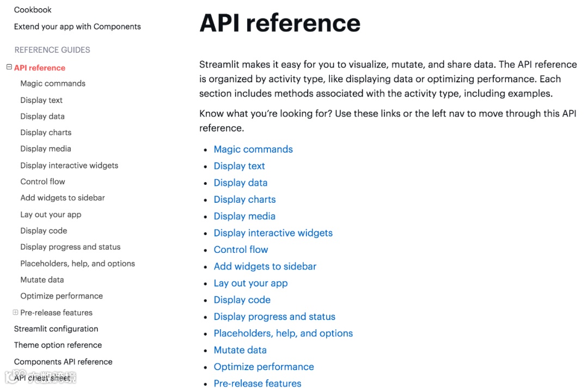Follow Pre-release features link in content
This screenshot has height=388, width=588.
point(257,383)
